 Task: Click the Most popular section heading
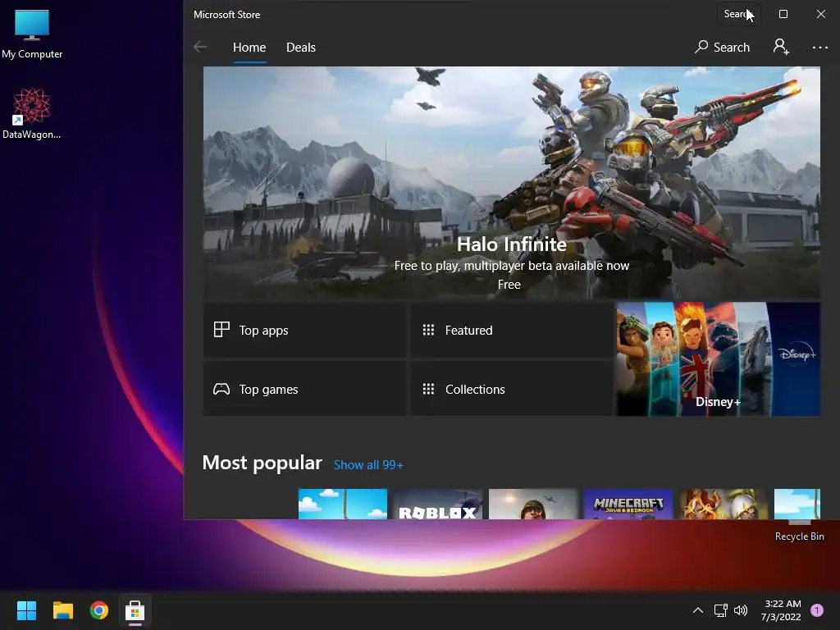[262, 463]
